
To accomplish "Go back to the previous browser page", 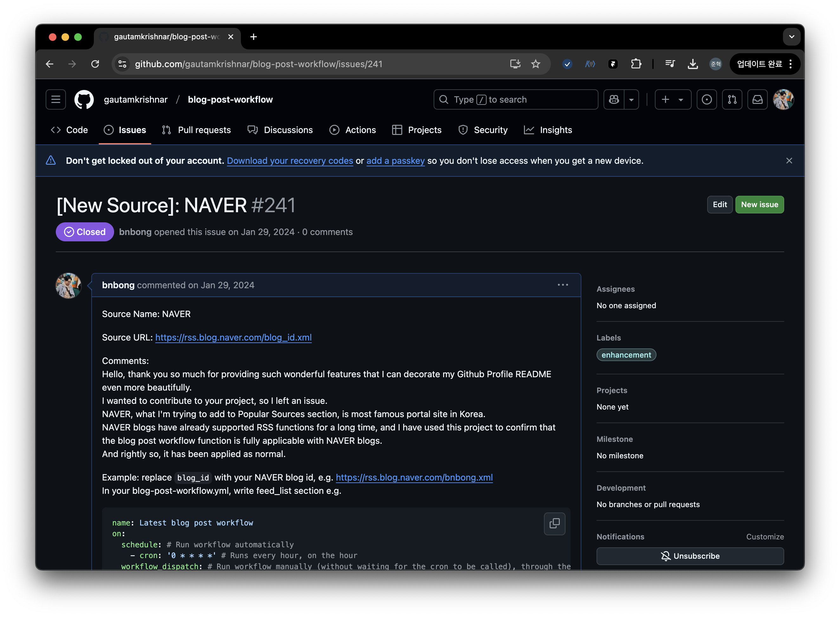I will [50, 64].
